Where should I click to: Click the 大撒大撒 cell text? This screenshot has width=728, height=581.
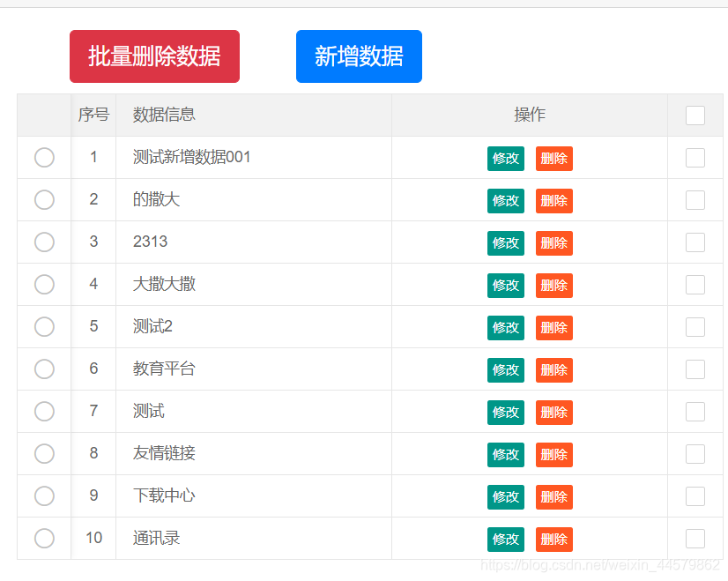click(x=164, y=284)
